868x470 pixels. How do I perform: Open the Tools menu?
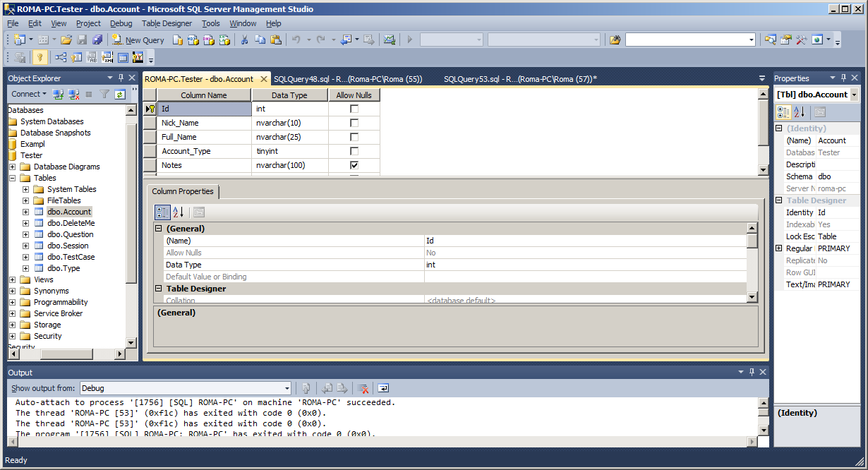[x=211, y=23]
